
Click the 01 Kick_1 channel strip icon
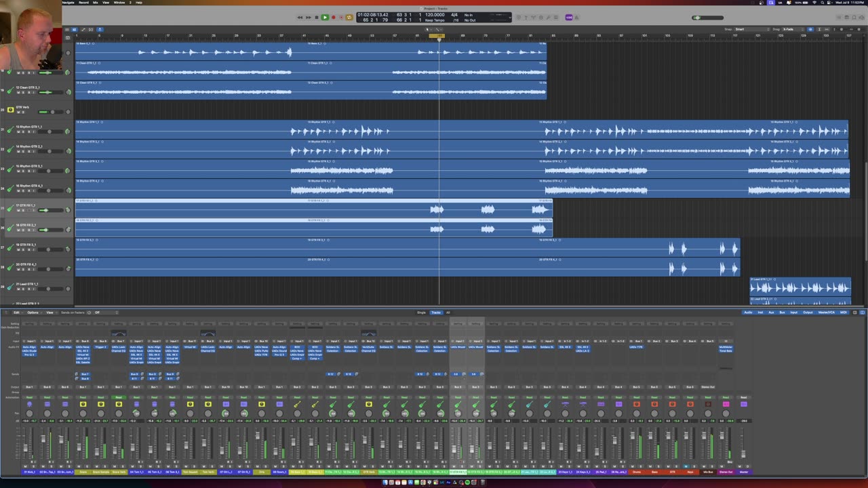click(29, 404)
